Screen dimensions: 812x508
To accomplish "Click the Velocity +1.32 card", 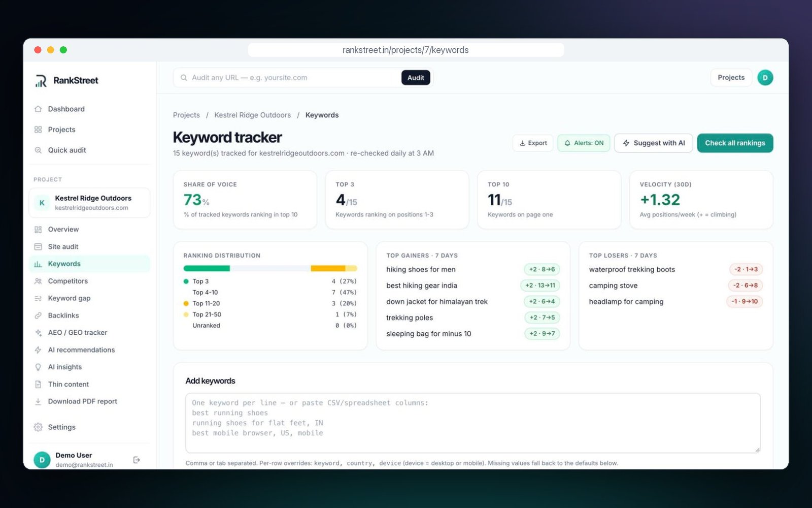I will coord(701,200).
